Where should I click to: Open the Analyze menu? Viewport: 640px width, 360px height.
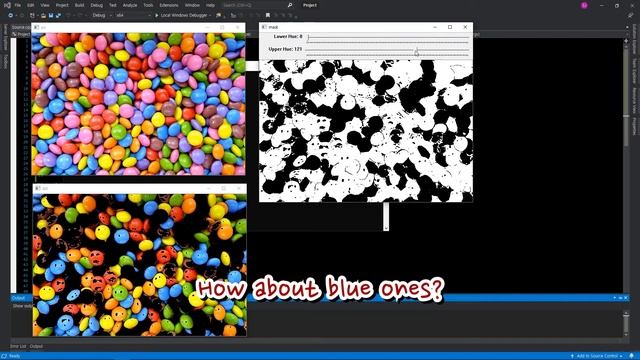pyautogui.click(x=130, y=5)
